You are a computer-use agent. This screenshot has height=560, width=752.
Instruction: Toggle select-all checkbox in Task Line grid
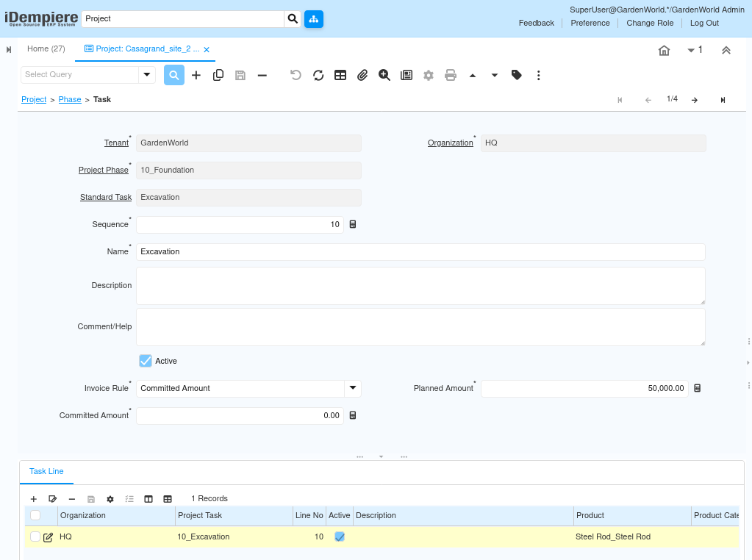(35, 515)
